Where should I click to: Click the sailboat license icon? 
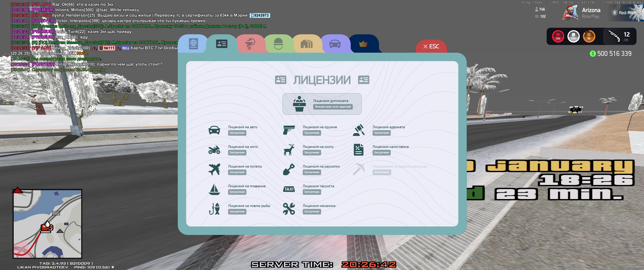(x=214, y=189)
